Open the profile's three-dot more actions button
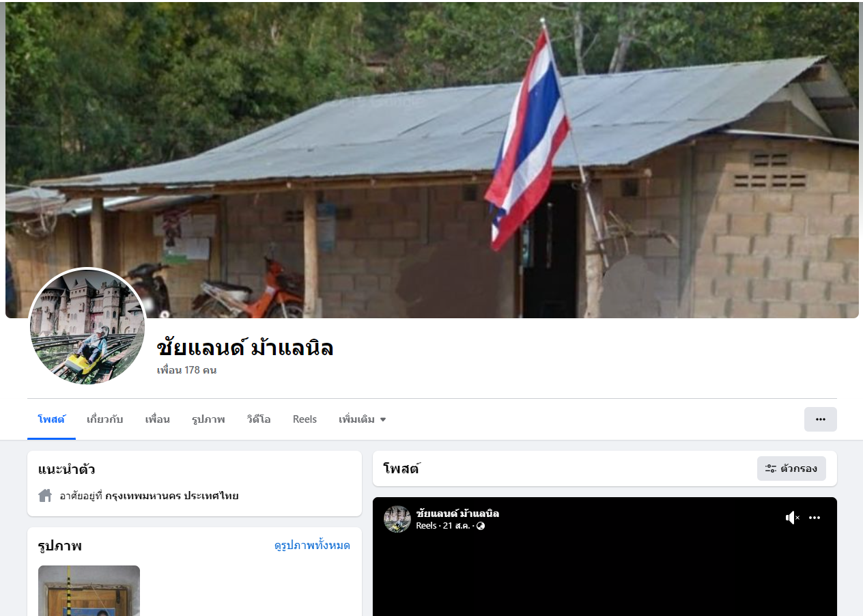863x616 pixels. pos(821,419)
